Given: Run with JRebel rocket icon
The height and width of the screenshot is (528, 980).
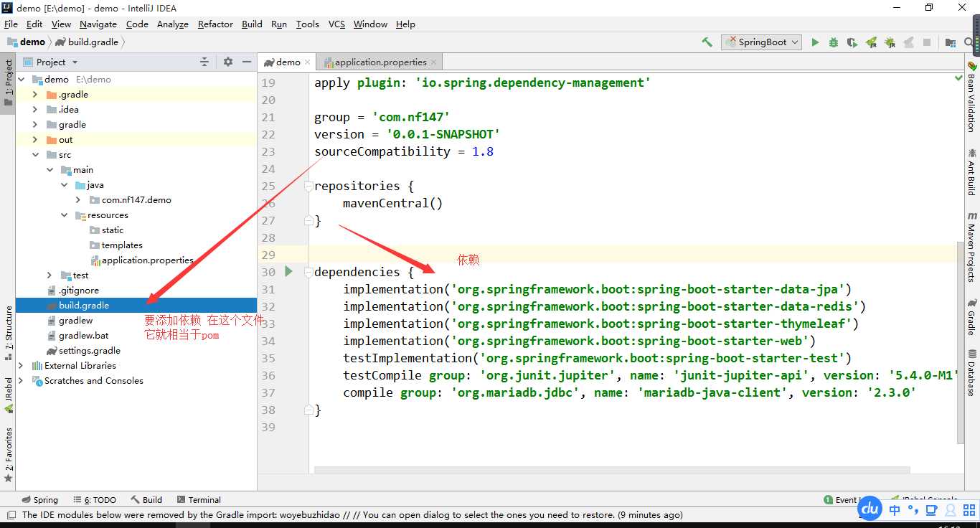Looking at the screenshot, I should coord(871,42).
